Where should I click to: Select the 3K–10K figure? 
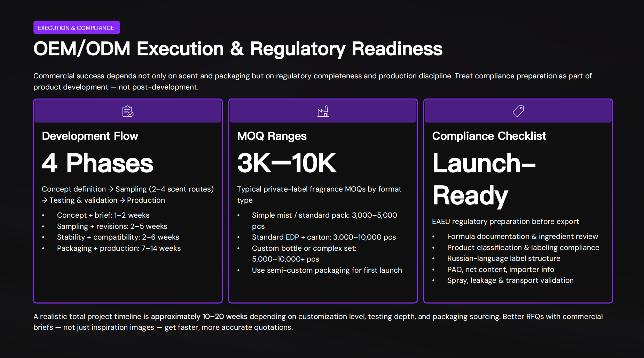(x=286, y=163)
